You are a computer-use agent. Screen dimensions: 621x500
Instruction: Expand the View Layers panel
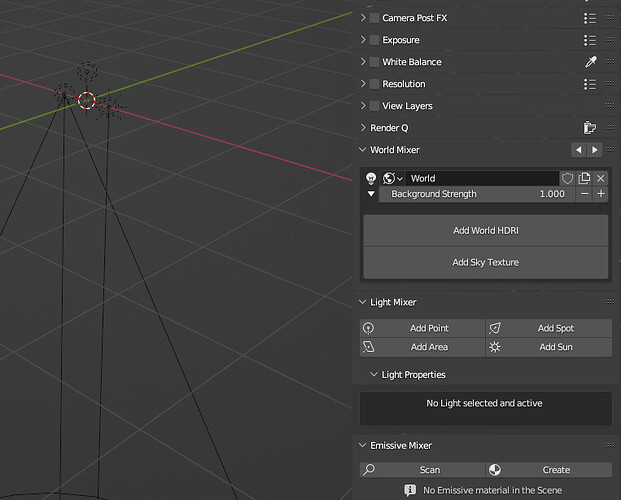363,105
